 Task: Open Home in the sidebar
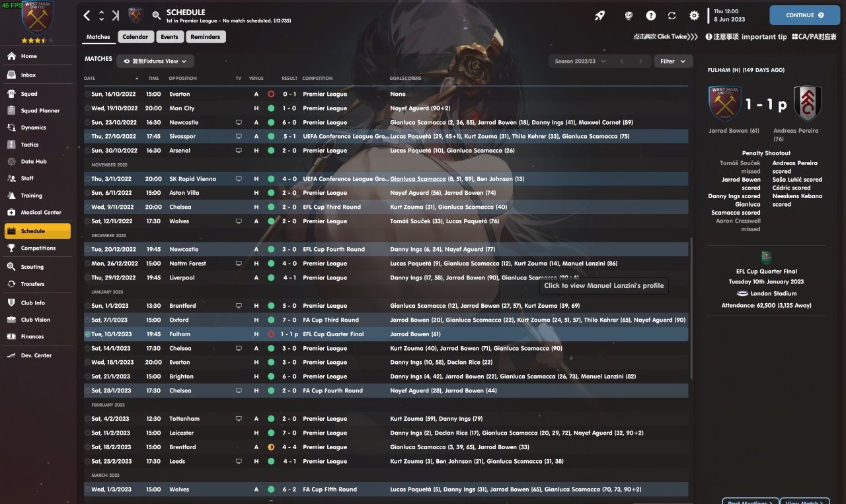(x=36, y=56)
